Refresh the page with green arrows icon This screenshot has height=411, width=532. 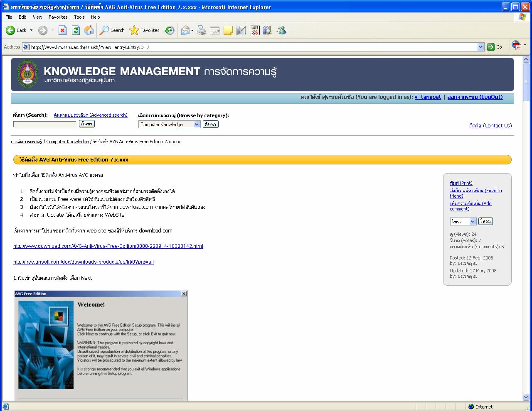[x=76, y=30]
